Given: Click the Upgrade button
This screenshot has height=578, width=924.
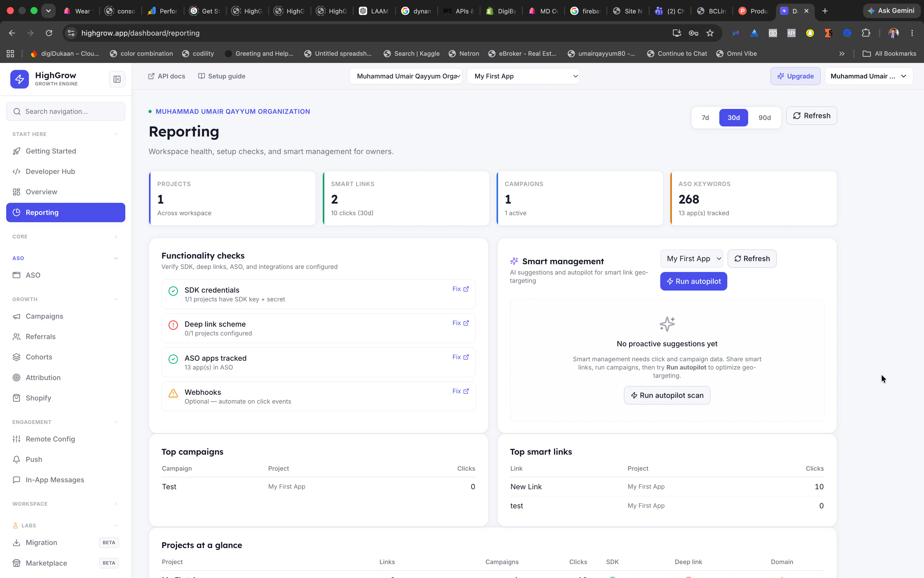Looking at the screenshot, I should point(795,76).
